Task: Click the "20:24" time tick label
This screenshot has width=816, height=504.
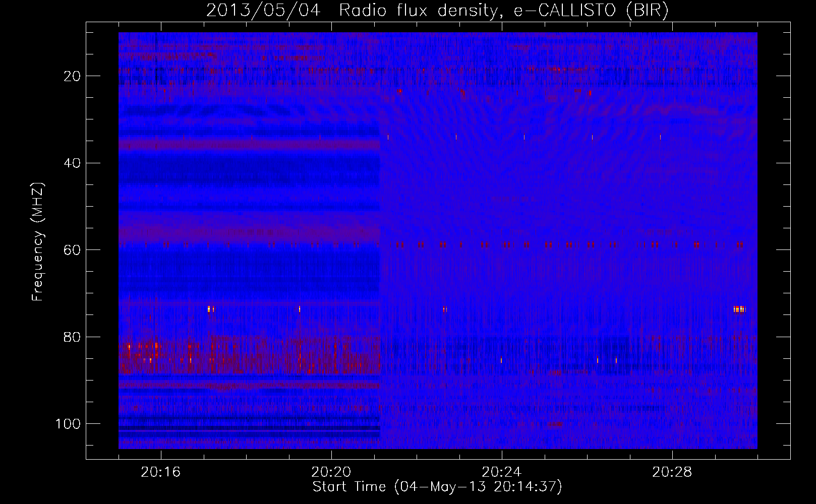Action: 502,472
